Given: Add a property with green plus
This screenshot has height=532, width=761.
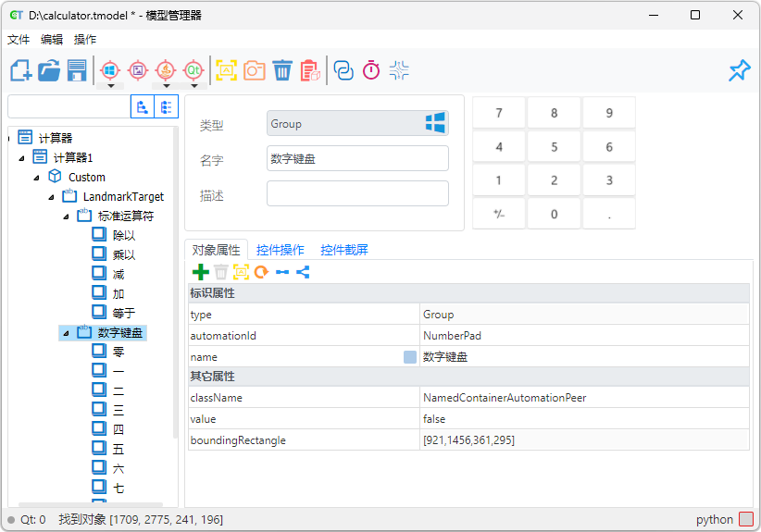Looking at the screenshot, I should tap(201, 272).
